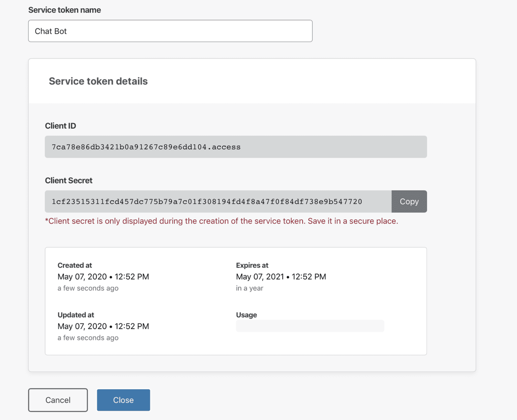The image size is (517, 420).
Task: Click the Service token name label
Action: [x=64, y=10]
